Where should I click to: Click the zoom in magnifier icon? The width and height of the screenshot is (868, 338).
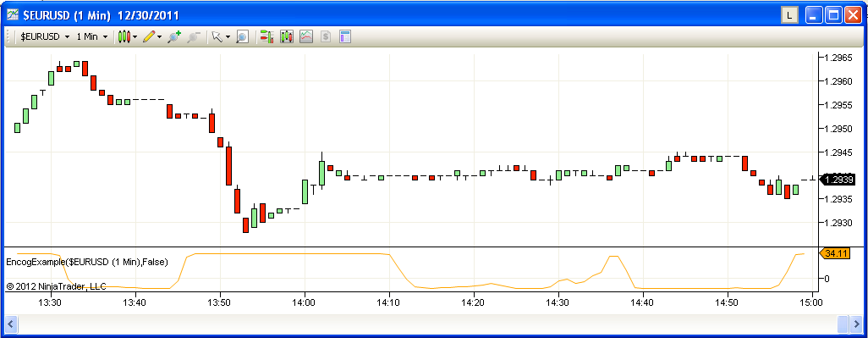coord(173,37)
